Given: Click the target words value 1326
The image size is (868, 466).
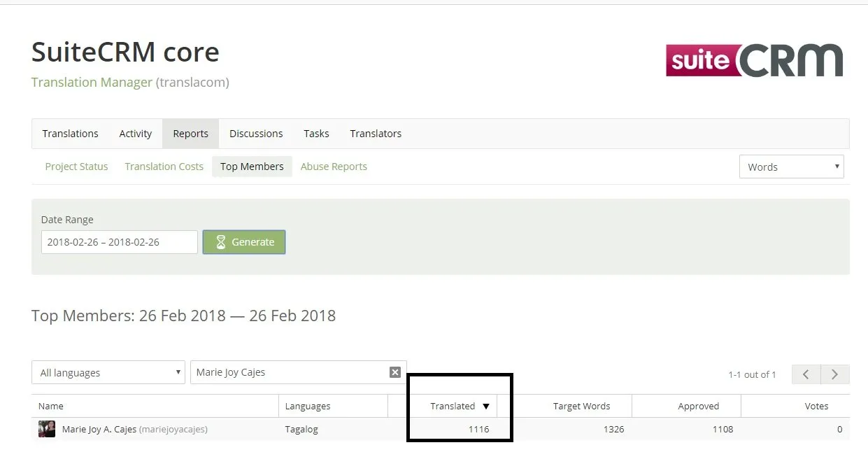Looking at the screenshot, I should (613, 429).
